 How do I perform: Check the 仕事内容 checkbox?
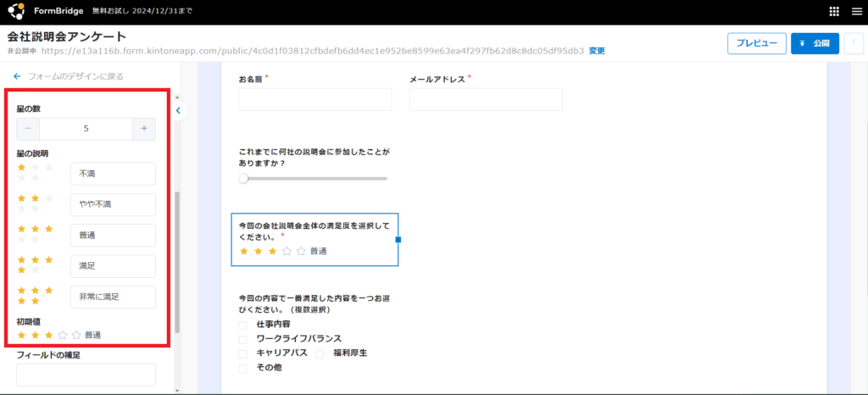tap(243, 325)
